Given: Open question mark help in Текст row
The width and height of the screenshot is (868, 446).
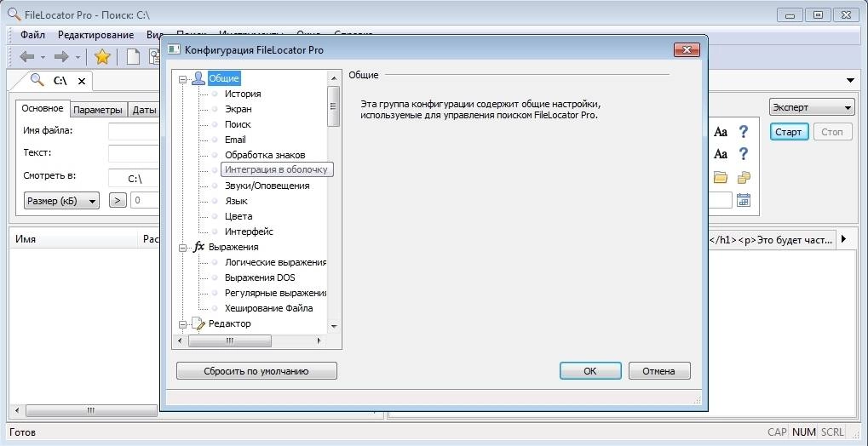Looking at the screenshot, I should tap(744, 153).
